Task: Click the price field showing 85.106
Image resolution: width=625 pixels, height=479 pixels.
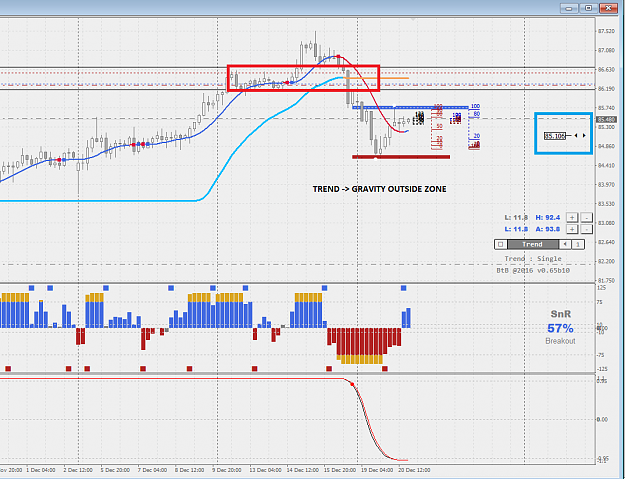Action: (x=555, y=136)
